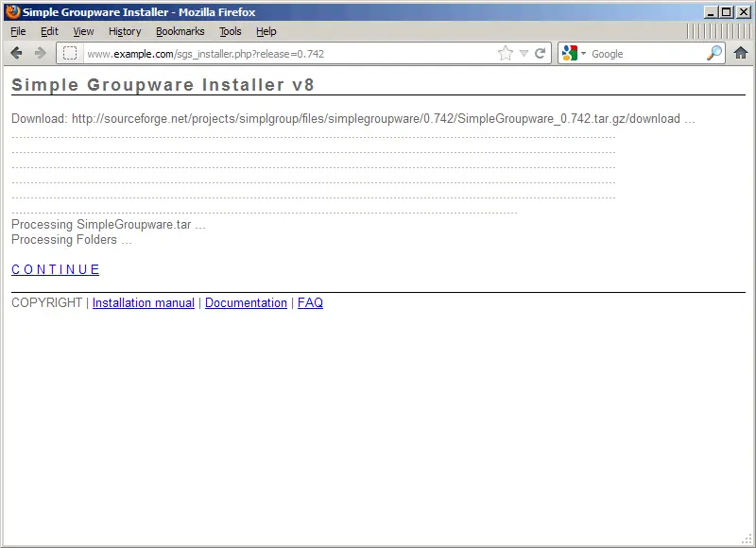Click the Google search engine icon
The height and width of the screenshot is (548, 756).
click(570, 53)
